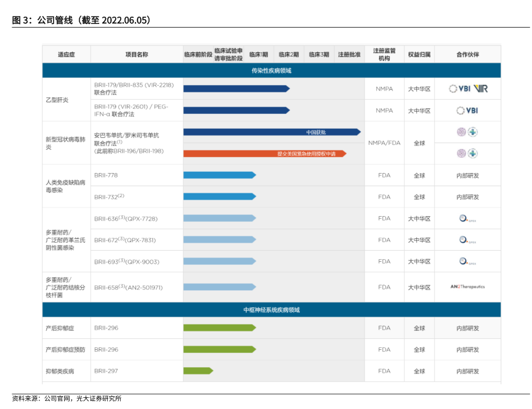Click the purple circular logo beside the 中国获批 bar

point(461,132)
